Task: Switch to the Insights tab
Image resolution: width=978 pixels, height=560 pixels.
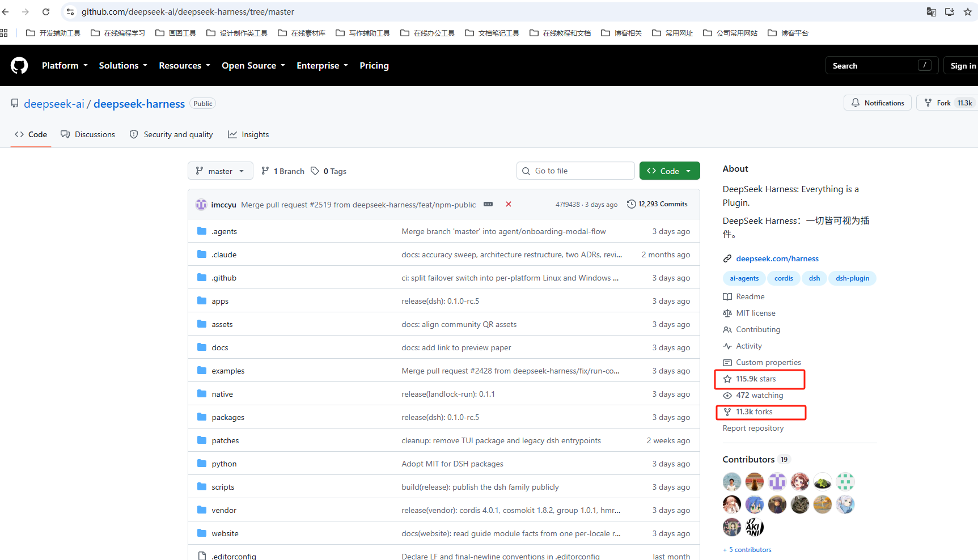Action: click(x=248, y=134)
